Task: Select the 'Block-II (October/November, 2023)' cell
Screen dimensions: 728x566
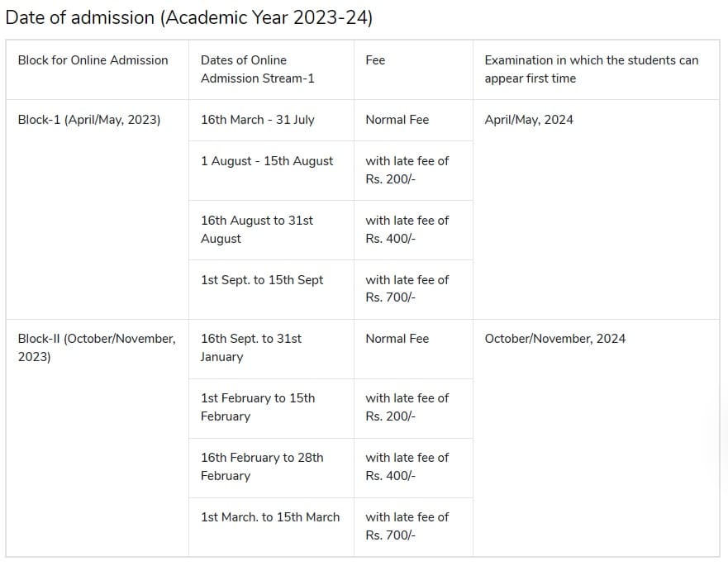Action: coord(96,348)
